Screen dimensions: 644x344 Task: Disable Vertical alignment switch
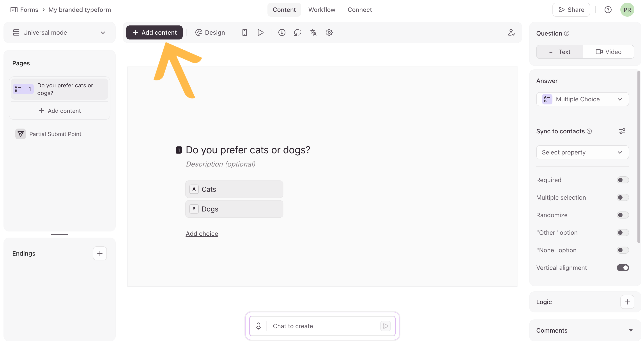coord(623,267)
